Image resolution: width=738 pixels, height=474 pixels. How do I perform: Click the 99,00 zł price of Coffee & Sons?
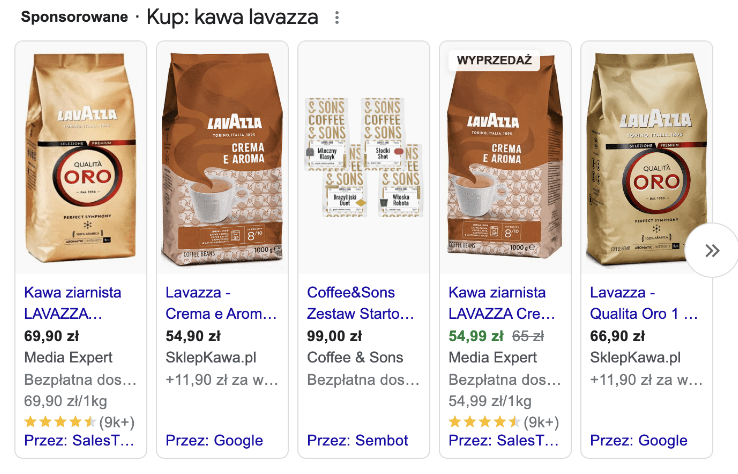pos(334,336)
